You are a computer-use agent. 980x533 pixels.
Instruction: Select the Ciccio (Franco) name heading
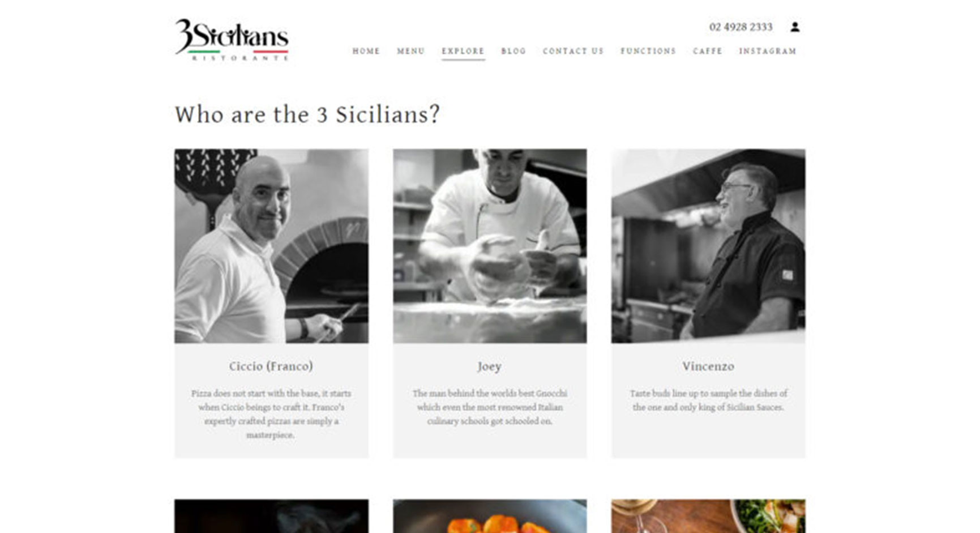(x=271, y=366)
